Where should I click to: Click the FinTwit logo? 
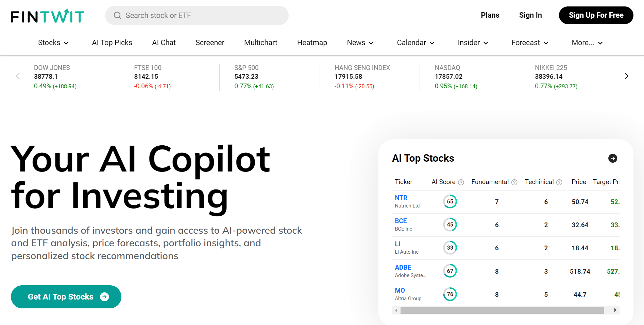(48, 16)
